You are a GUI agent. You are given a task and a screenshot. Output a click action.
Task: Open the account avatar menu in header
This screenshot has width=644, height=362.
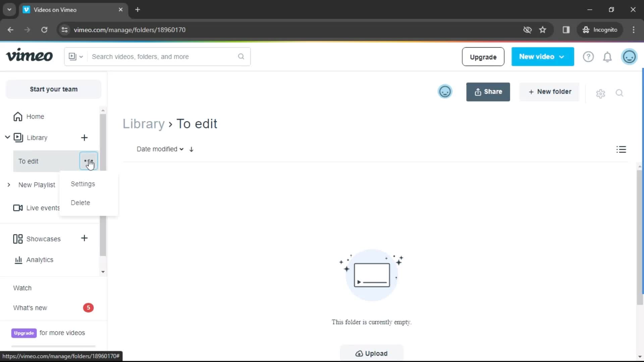[x=630, y=57]
